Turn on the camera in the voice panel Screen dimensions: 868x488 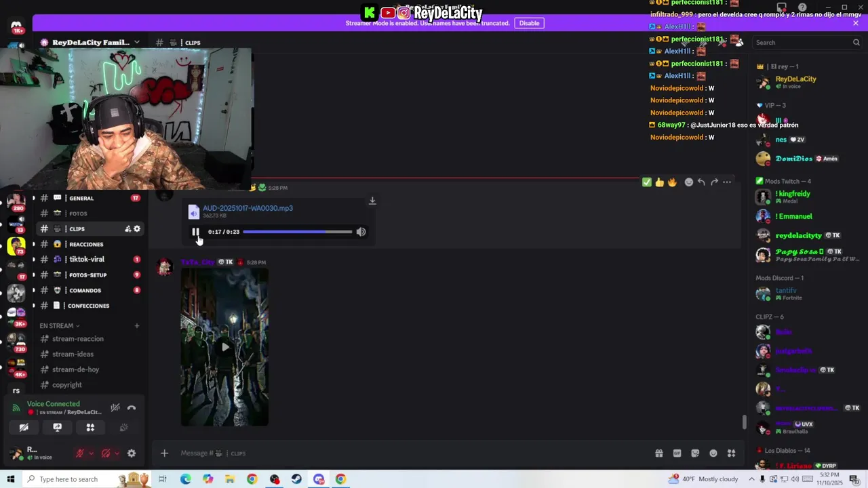coord(24,428)
